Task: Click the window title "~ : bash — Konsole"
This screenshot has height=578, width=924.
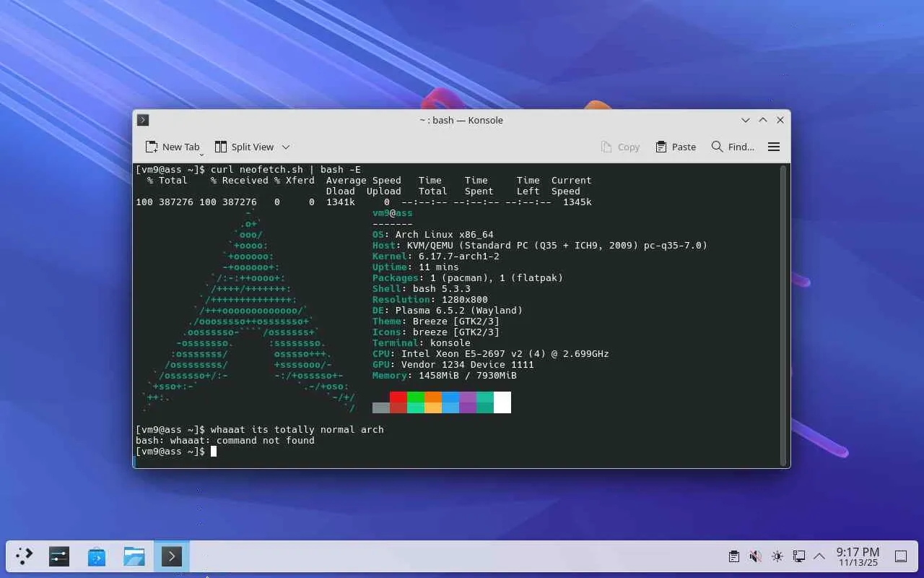Action: tap(461, 120)
